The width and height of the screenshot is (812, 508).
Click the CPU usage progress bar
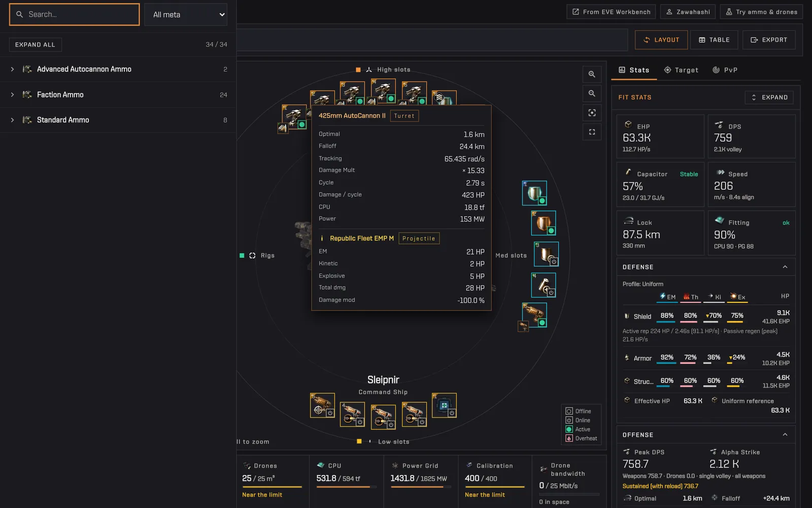click(x=347, y=487)
